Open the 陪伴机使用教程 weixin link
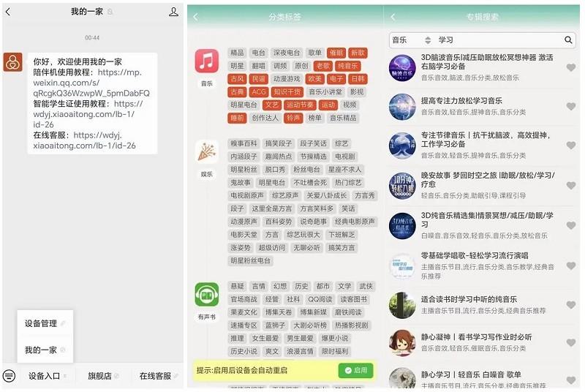 (91, 83)
